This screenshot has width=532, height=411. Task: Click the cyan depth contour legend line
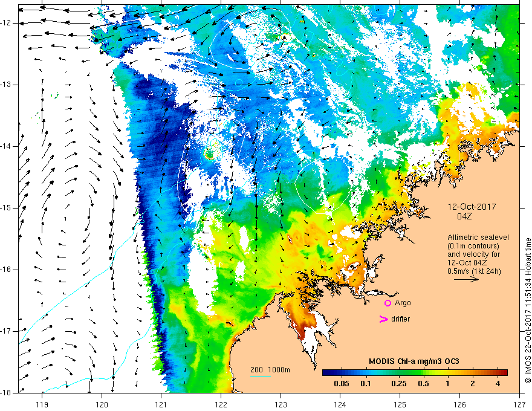(261, 376)
